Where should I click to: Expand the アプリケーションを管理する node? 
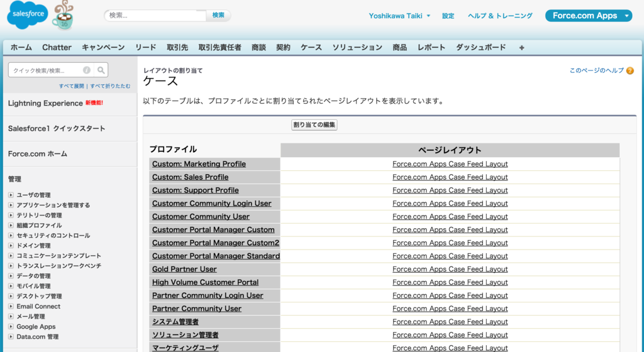click(11, 205)
